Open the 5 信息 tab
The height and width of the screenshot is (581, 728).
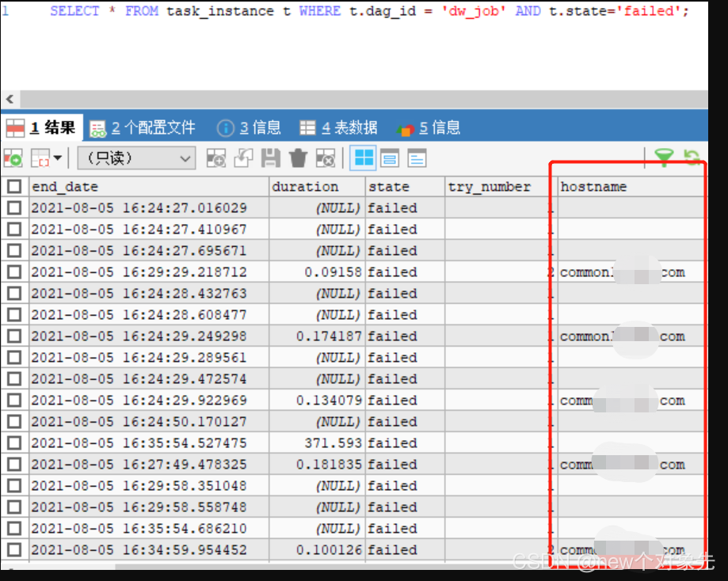(x=429, y=127)
